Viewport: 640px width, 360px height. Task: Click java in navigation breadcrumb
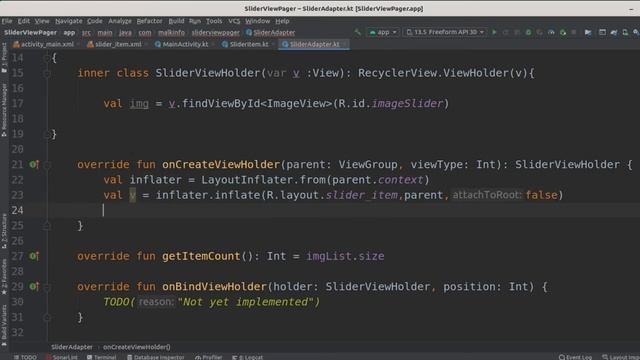click(125, 32)
